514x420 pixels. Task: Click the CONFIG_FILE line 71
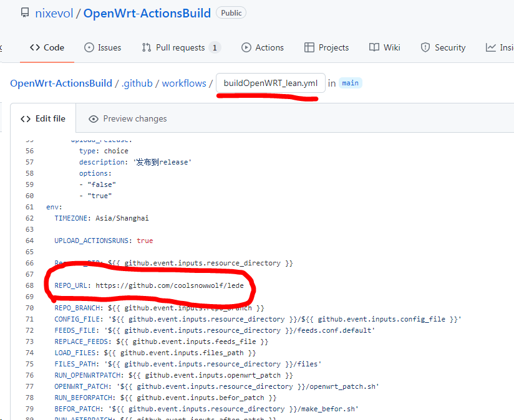(x=258, y=319)
